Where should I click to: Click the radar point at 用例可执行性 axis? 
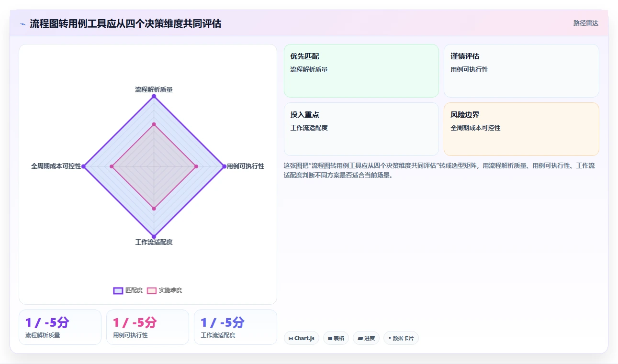point(224,166)
